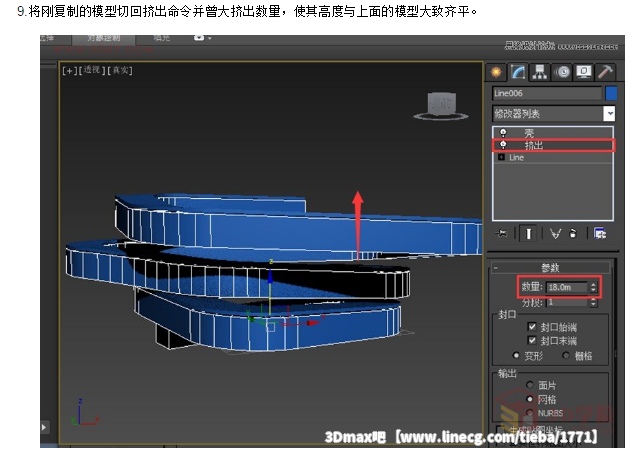Click the 分段 value field
Viewport: 637px width, 456px height.
coord(568,302)
